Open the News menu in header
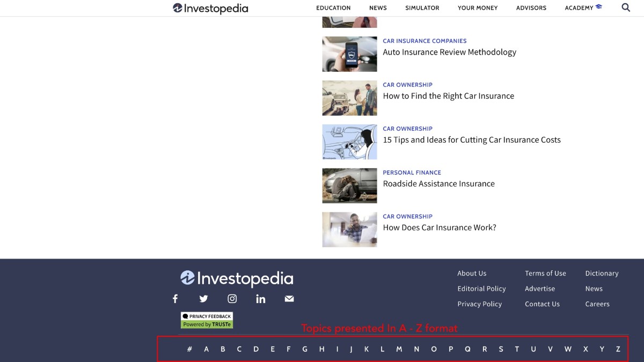Screen dimensions: 644x362 [378, 8]
